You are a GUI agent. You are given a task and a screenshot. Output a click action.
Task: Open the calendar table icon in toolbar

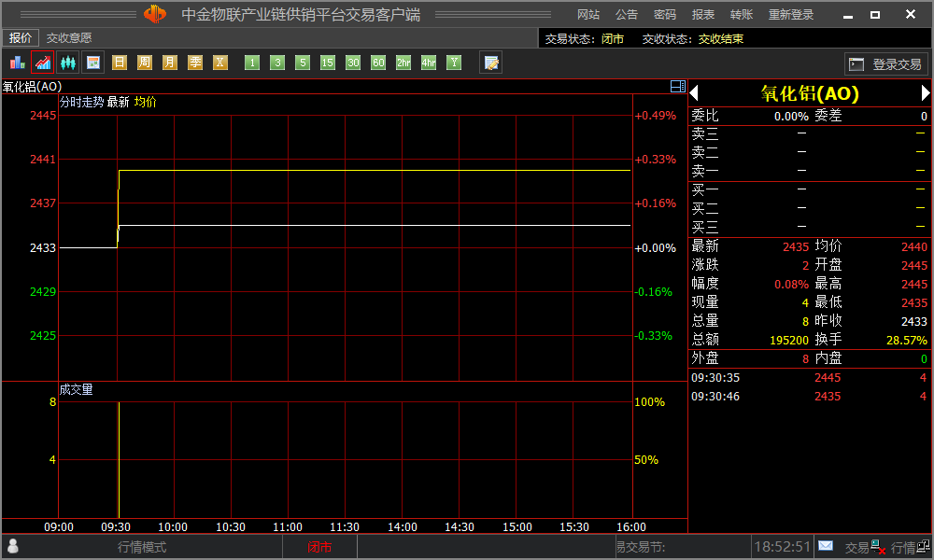tap(93, 63)
